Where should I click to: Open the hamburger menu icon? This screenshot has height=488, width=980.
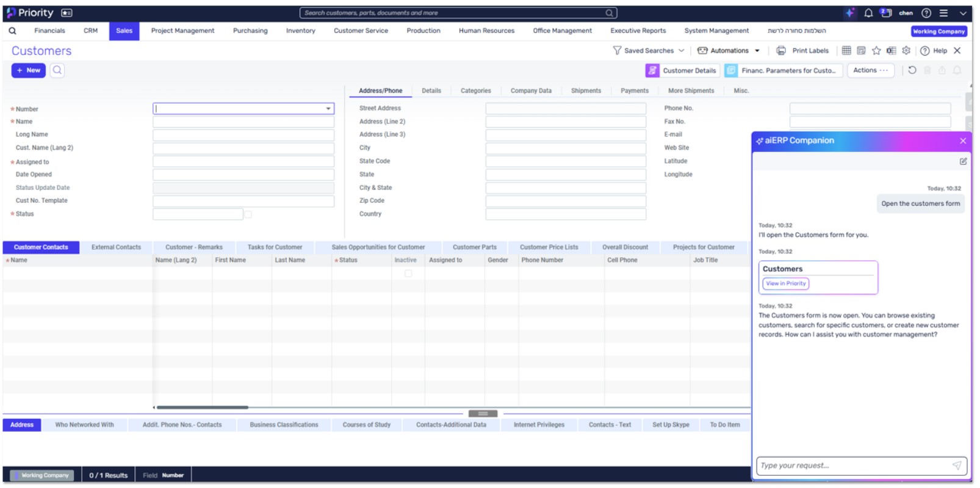pos(943,13)
